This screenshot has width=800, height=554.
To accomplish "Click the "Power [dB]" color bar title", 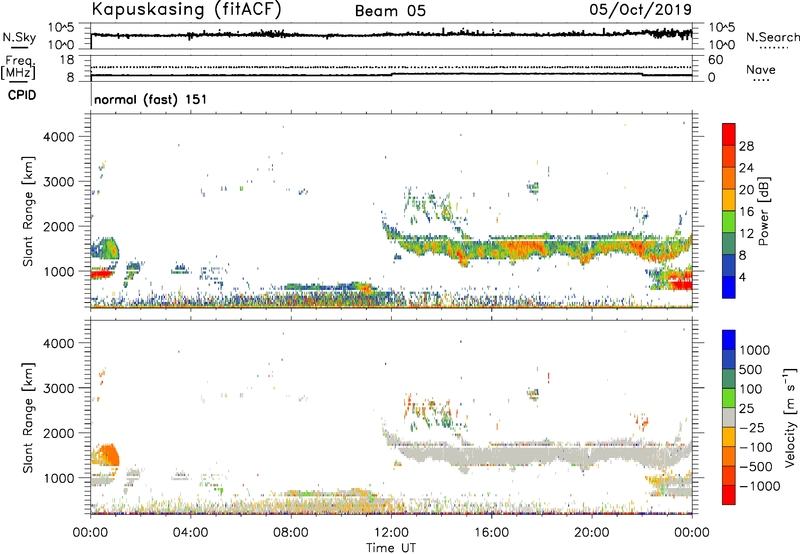I will [763, 211].
